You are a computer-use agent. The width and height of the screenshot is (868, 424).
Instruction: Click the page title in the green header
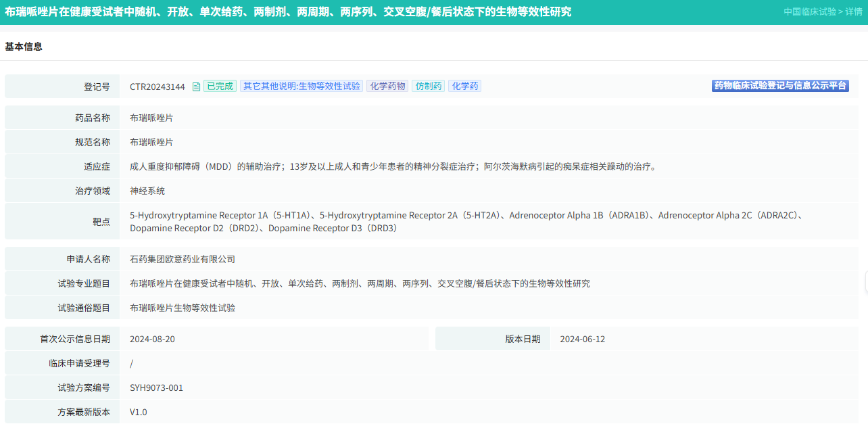click(x=288, y=11)
